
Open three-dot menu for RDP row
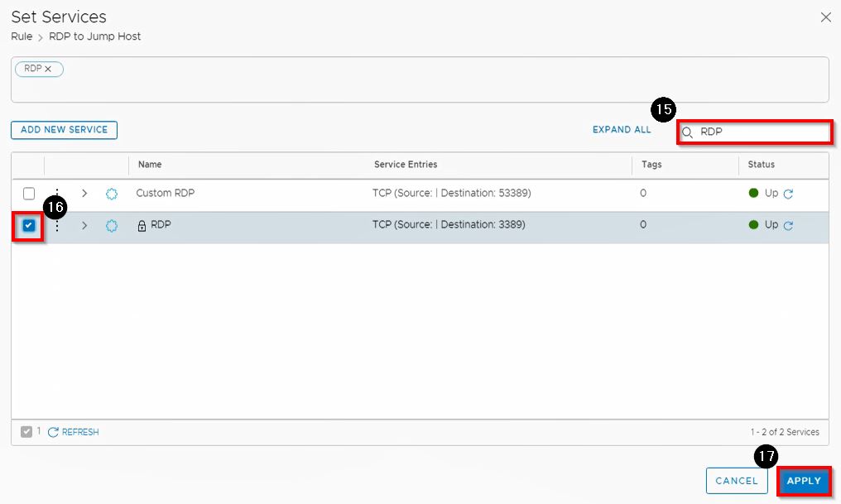[57, 225]
